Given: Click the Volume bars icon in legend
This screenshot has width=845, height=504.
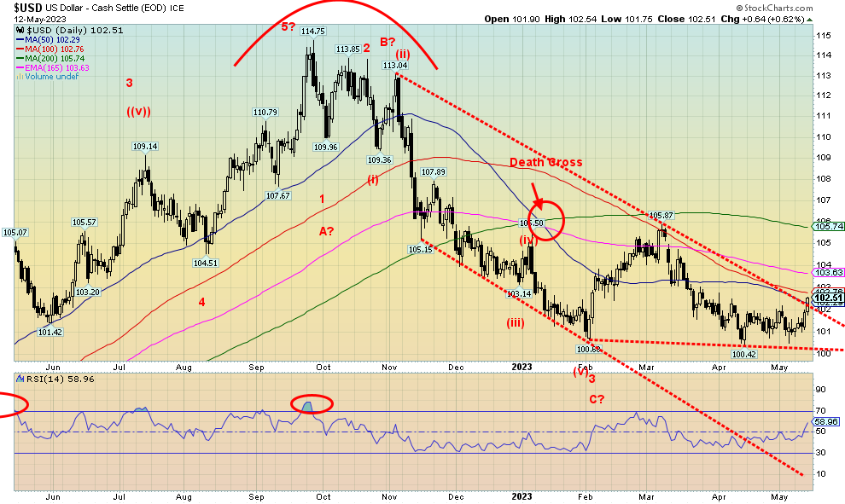Looking at the screenshot, I should 19,77.
